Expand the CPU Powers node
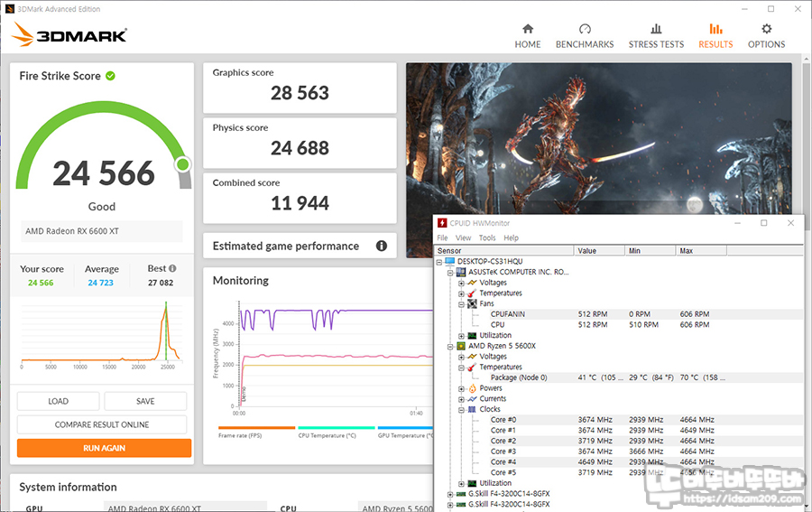This screenshot has height=512, width=812. coord(461,388)
